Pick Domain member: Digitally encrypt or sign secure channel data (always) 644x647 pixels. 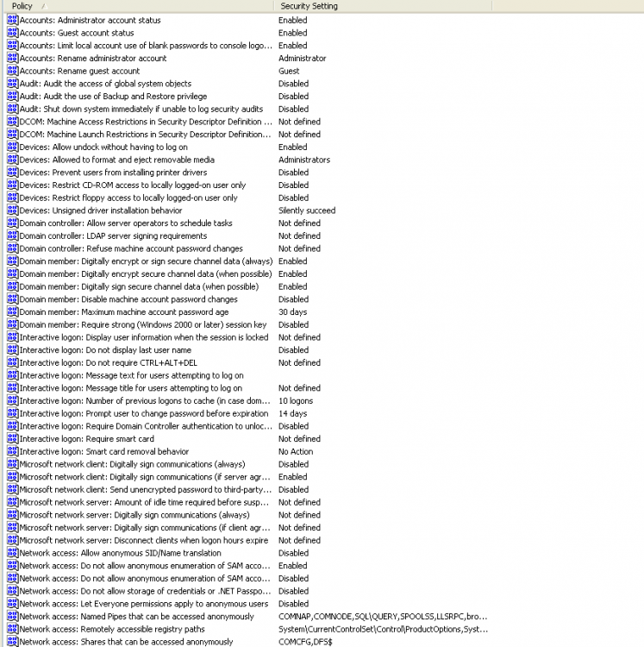[146, 261]
